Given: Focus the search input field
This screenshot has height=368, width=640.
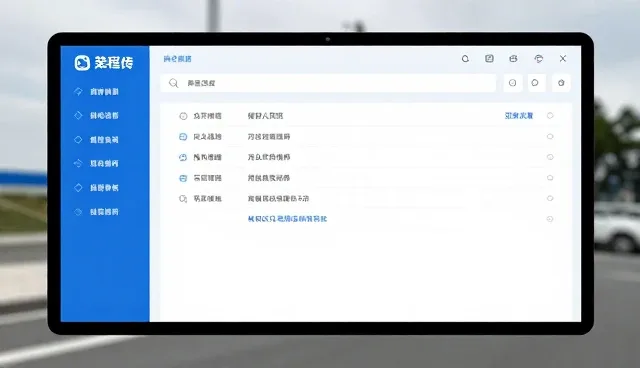Looking at the screenshot, I should pos(329,83).
